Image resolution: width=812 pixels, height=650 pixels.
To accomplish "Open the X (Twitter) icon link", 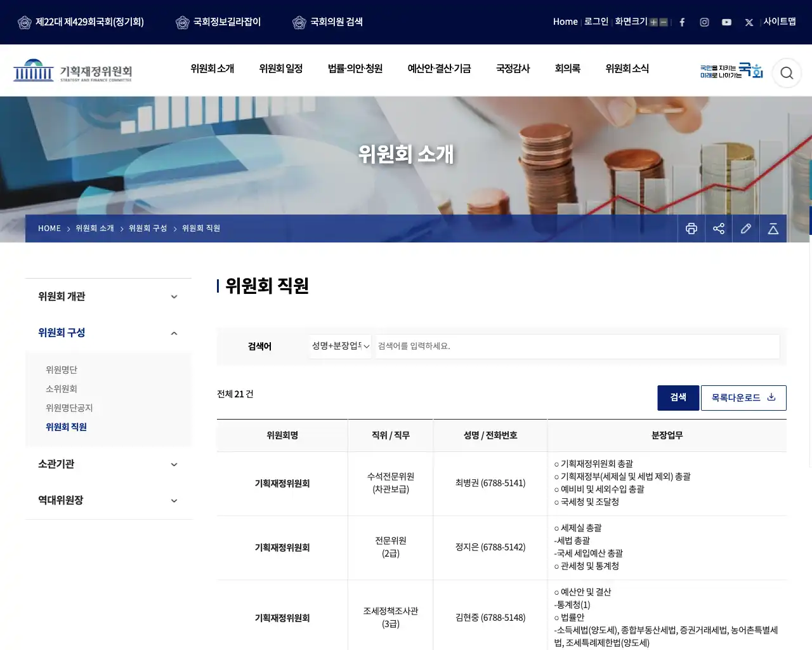I will (x=749, y=22).
